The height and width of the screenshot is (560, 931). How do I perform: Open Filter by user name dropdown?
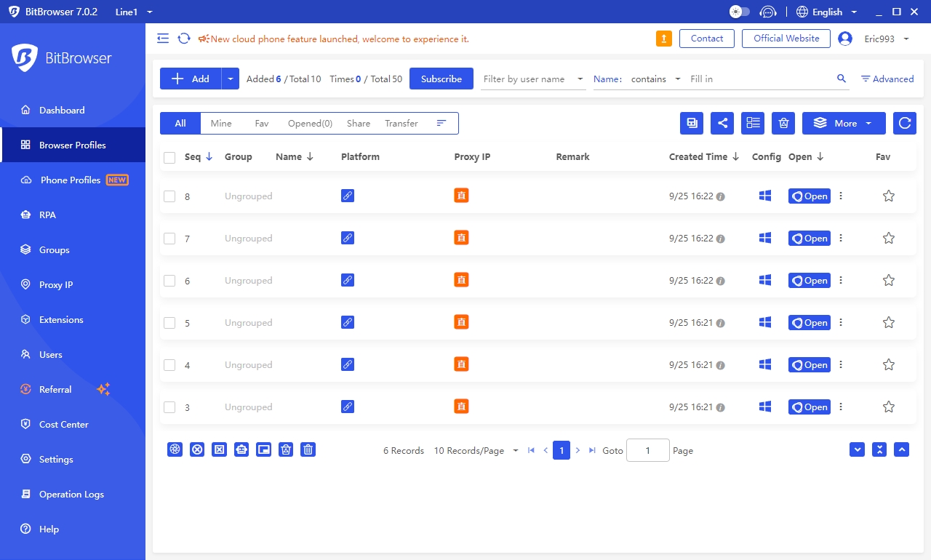pyautogui.click(x=534, y=79)
